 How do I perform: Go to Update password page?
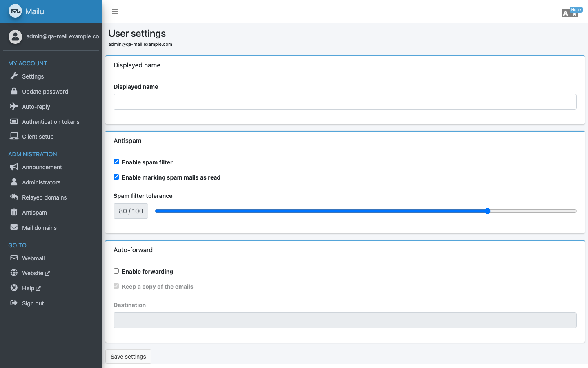tap(51, 92)
